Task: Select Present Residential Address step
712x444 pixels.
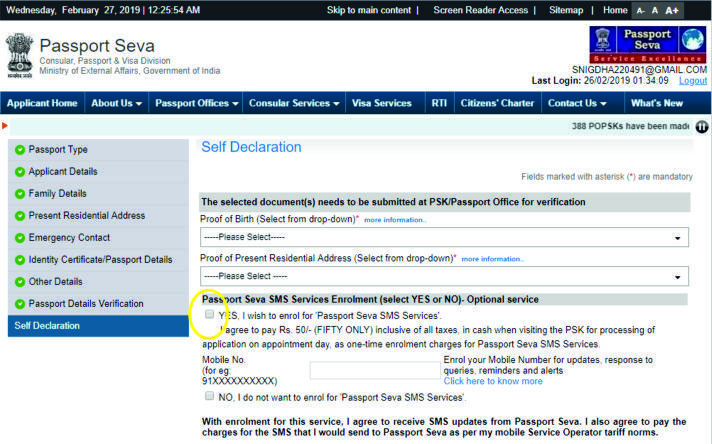Action: click(98, 216)
